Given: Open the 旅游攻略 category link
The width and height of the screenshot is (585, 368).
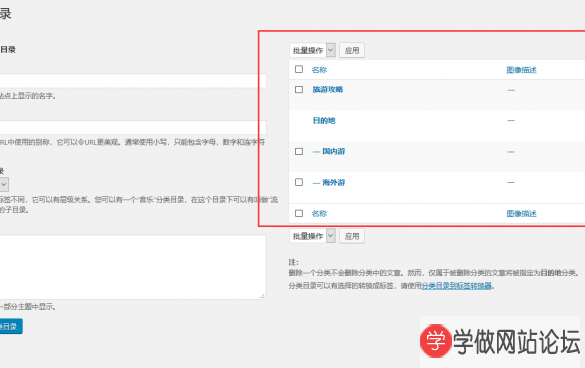Looking at the screenshot, I should [x=328, y=90].
